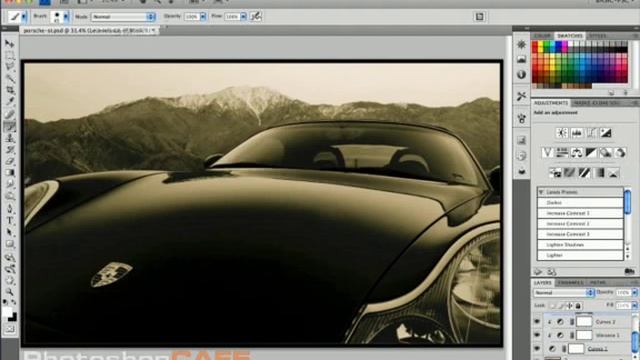
Task: Switch to the Channels tab
Action: pos(570,282)
